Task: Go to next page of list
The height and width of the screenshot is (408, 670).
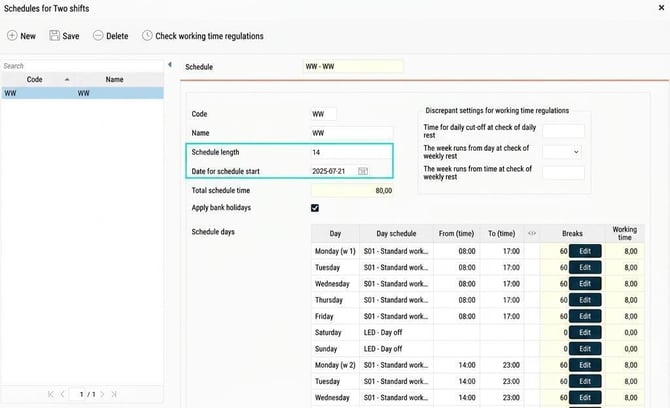Action: point(102,394)
